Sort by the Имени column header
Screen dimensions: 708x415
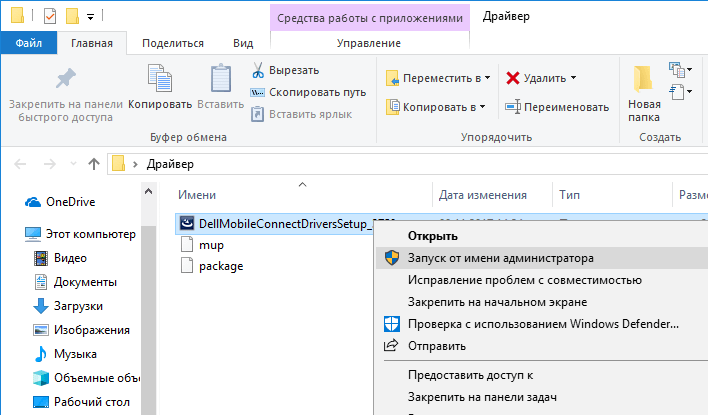197,195
